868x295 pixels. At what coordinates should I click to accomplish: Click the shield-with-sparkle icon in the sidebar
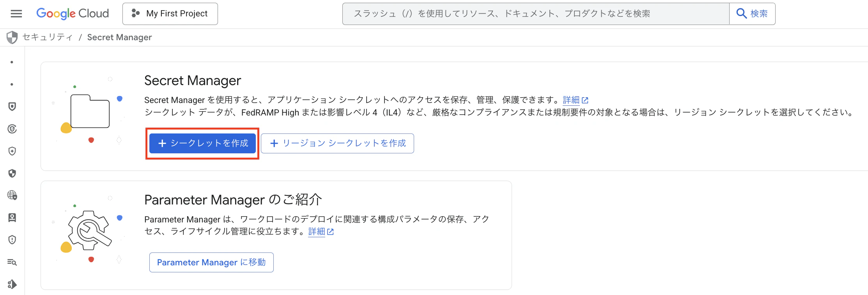point(12,151)
